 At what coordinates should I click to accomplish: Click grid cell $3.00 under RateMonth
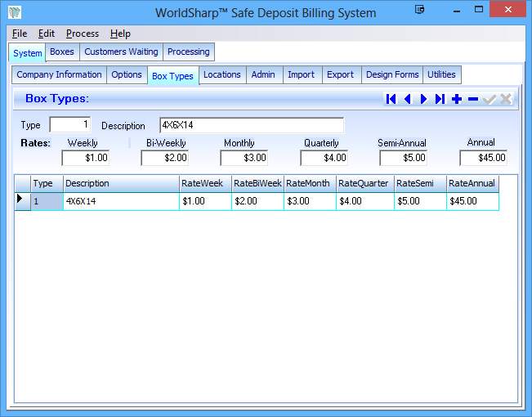[310, 201]
